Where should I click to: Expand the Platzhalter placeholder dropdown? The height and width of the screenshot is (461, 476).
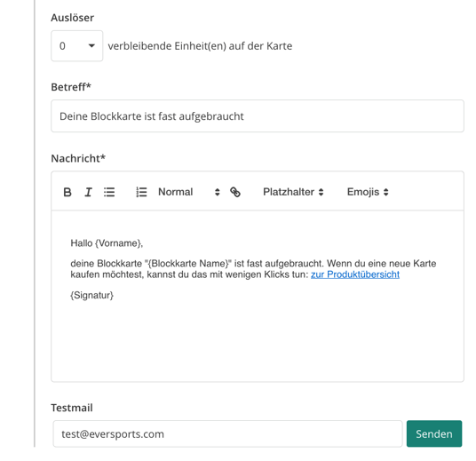pos(293,192)
